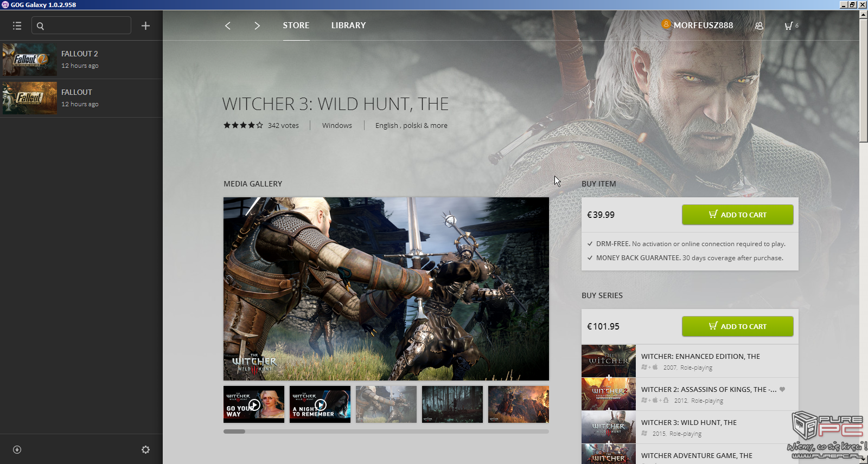
Task: Select Fallout 2 in the sidebar
Action: tap(81, 60)
